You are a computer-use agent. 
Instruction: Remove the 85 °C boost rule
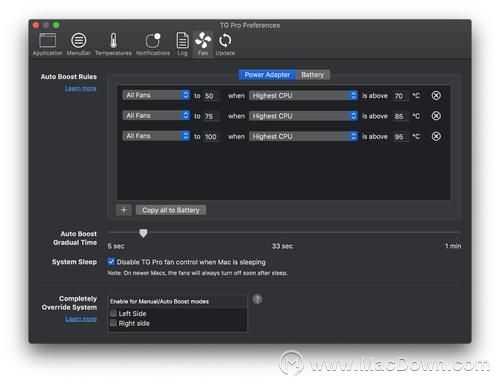click(436, 116)
